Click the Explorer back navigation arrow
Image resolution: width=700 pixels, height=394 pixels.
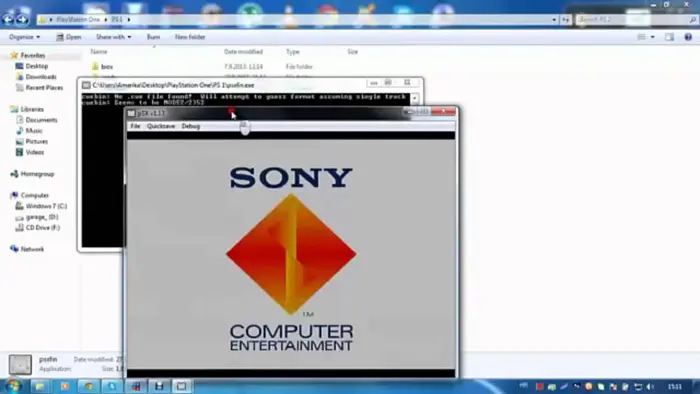click(8, 19)
